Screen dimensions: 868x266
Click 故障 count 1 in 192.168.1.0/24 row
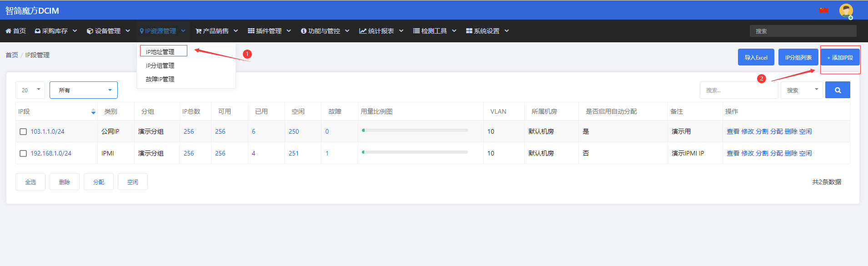click(327, 153)
